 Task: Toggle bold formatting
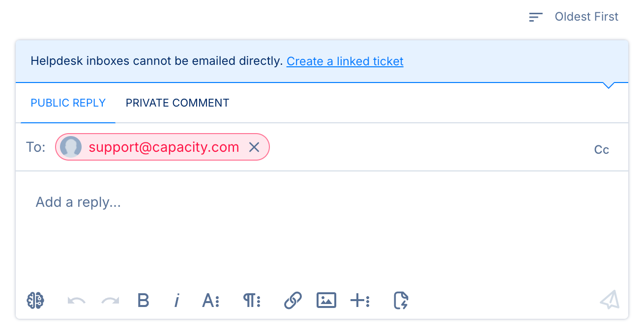(143, 300)
